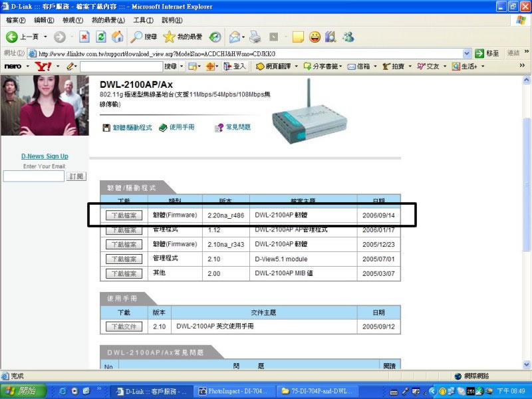Click the 訂閱 subscribe button
This screenshot has width=532, height=399.
coord(76,176)
